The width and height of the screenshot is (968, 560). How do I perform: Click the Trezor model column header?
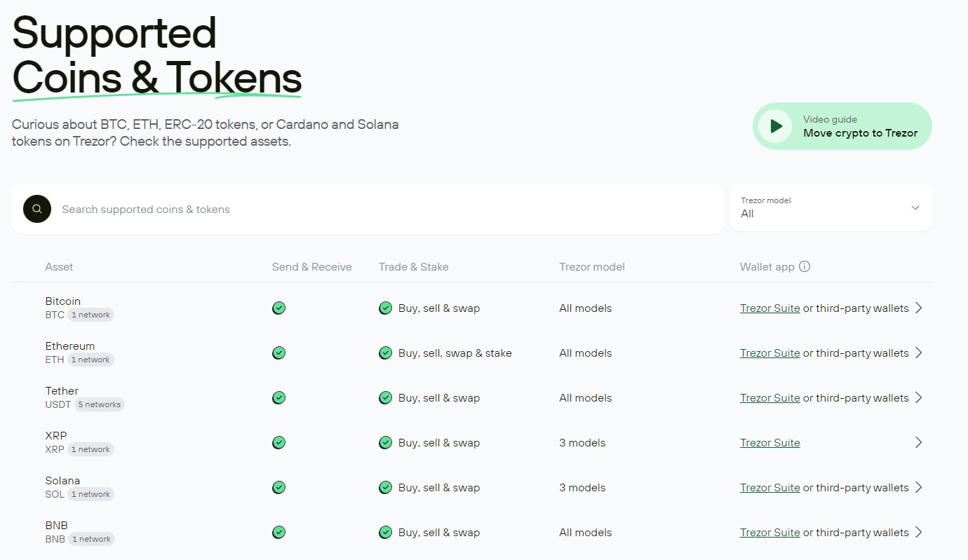pos(592,267)
